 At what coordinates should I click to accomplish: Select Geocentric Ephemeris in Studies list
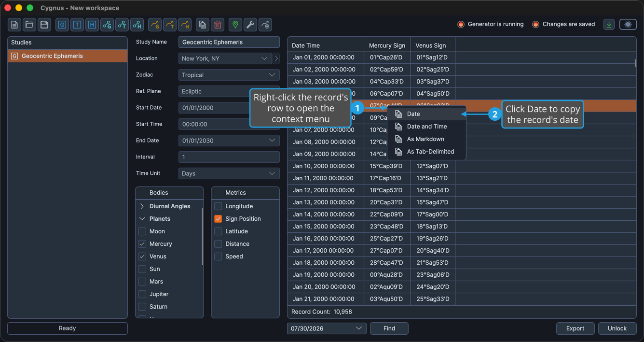[68, 56]
